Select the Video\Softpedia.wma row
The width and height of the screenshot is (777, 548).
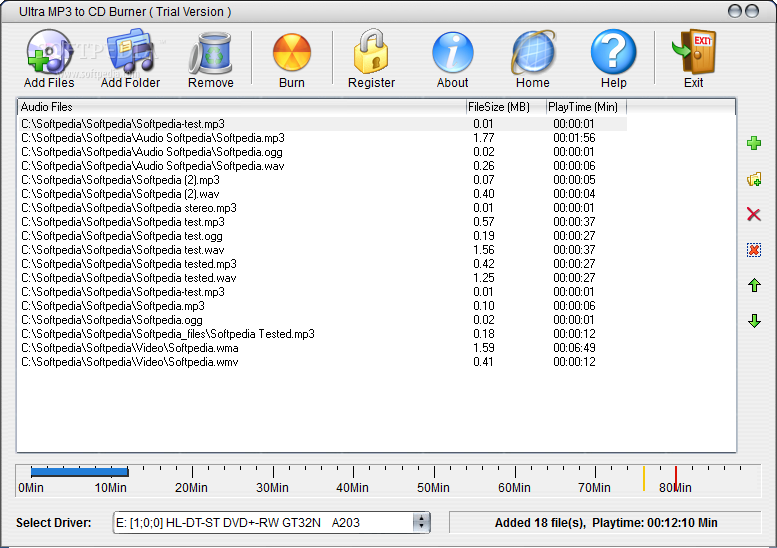[x=323, y=348]
